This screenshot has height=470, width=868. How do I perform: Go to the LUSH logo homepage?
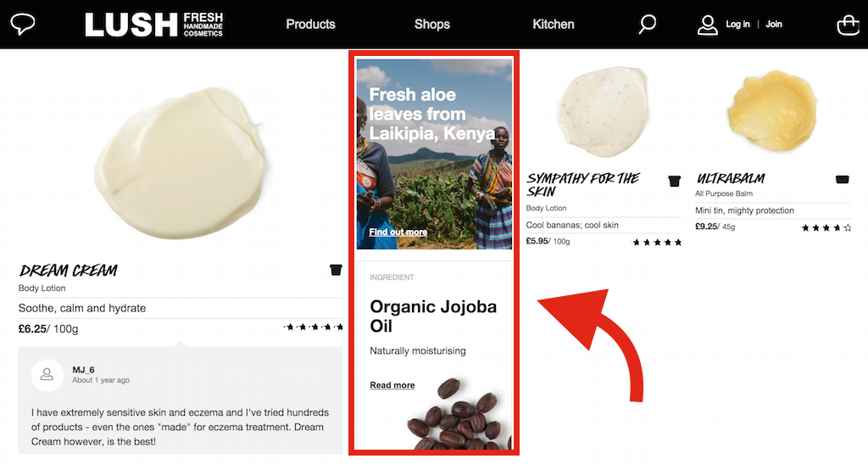pos(153,25)
